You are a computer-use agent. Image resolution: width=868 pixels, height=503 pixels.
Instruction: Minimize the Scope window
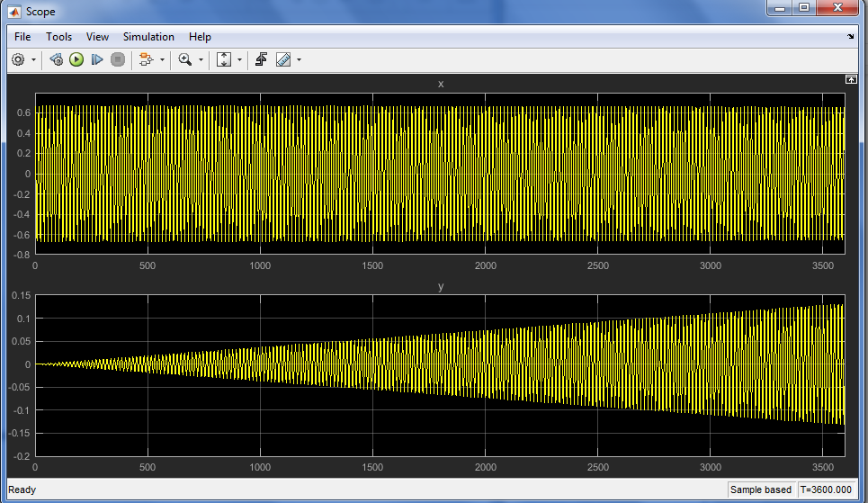point(780,8)
